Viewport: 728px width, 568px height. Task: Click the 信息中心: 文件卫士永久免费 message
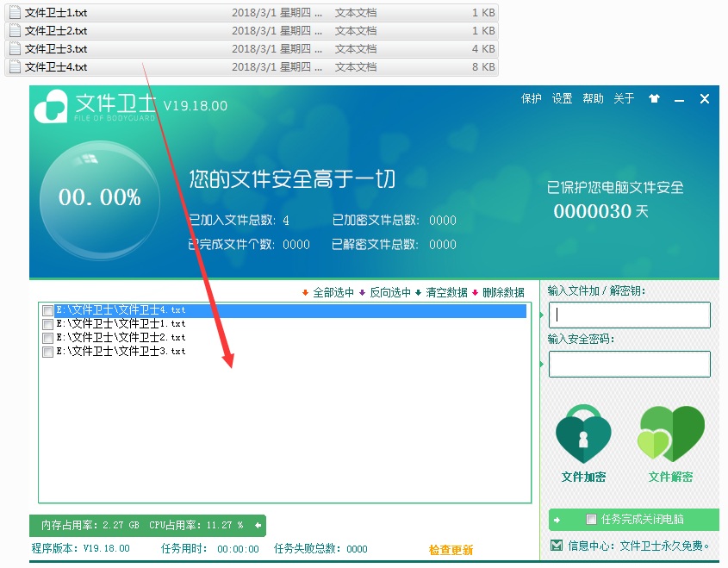(x=639, y=546)
